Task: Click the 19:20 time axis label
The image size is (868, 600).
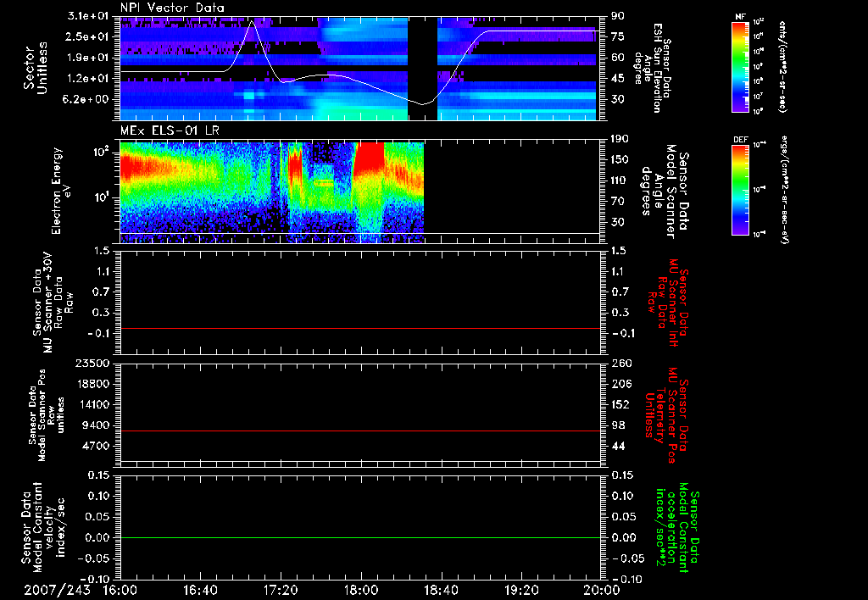Action: click(521, 590)
